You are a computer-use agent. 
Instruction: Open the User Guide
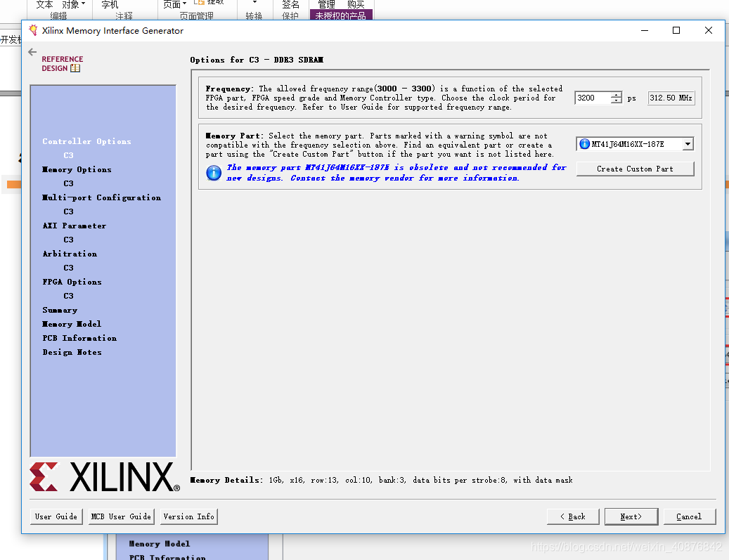coord(56,516)
